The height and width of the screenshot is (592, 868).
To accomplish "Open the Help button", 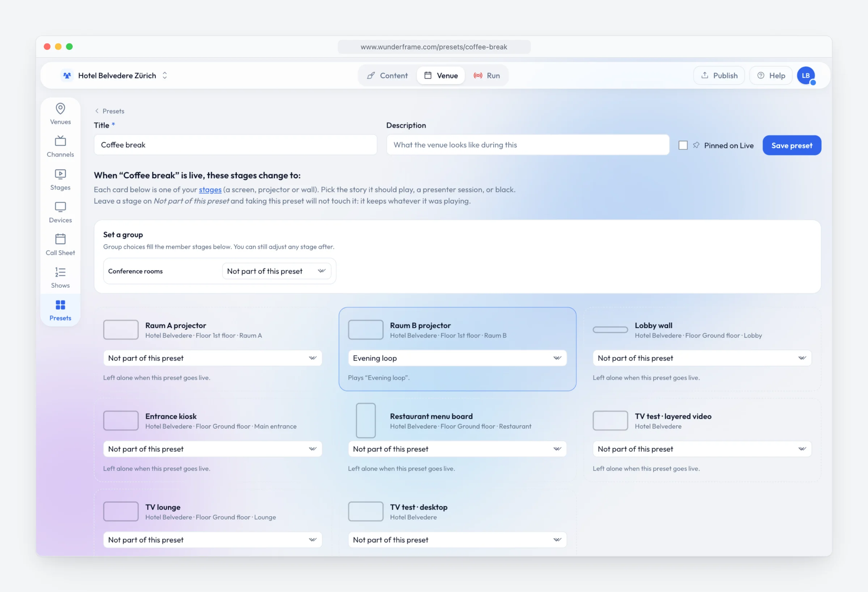I will [x=770, y=76].
